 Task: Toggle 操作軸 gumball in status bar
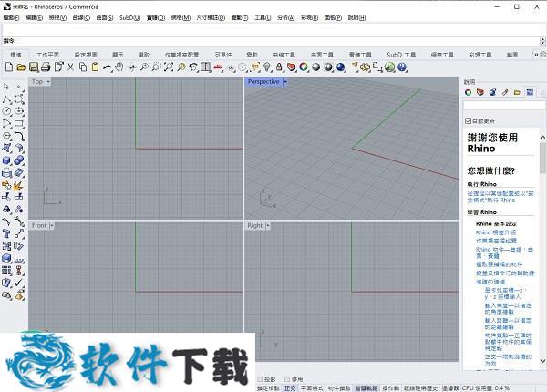(391, 387)
